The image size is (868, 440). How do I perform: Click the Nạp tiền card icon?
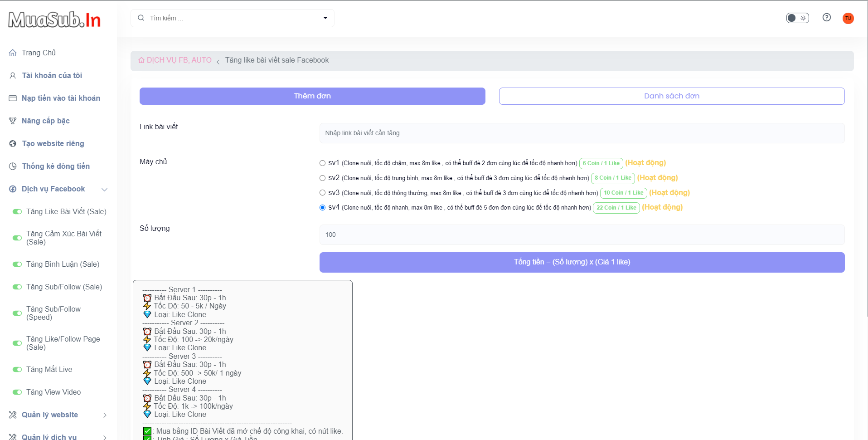[13, 98]
